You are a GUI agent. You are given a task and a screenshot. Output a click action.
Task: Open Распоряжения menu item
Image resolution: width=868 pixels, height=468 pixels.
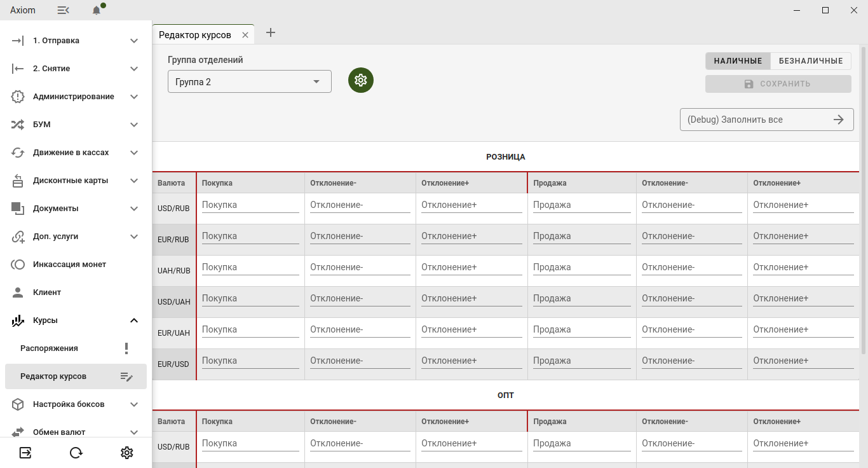(76, 348)
